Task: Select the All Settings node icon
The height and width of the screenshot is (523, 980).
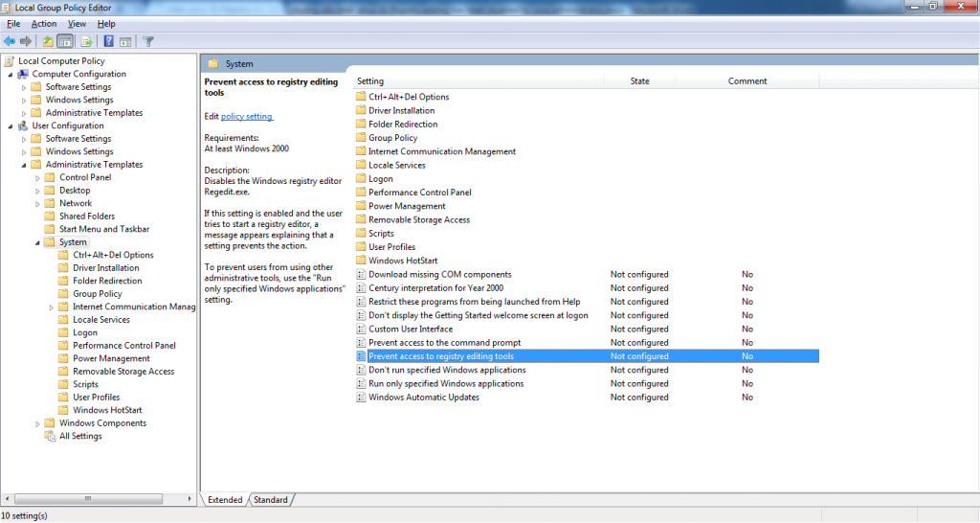Action: tap(50, 436)
